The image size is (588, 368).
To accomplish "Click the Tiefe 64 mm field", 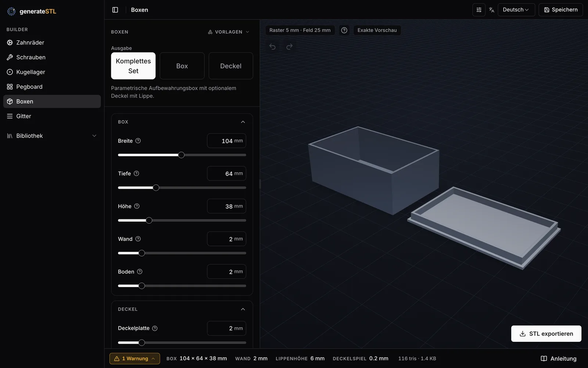I will tap(226, 174).
